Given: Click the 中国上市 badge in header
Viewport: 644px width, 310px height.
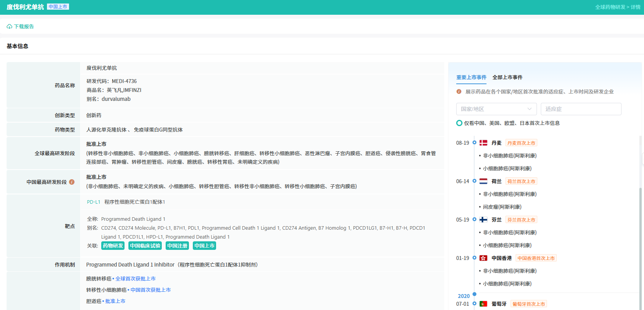Looking at the screenshot, I should pos(58,7).
